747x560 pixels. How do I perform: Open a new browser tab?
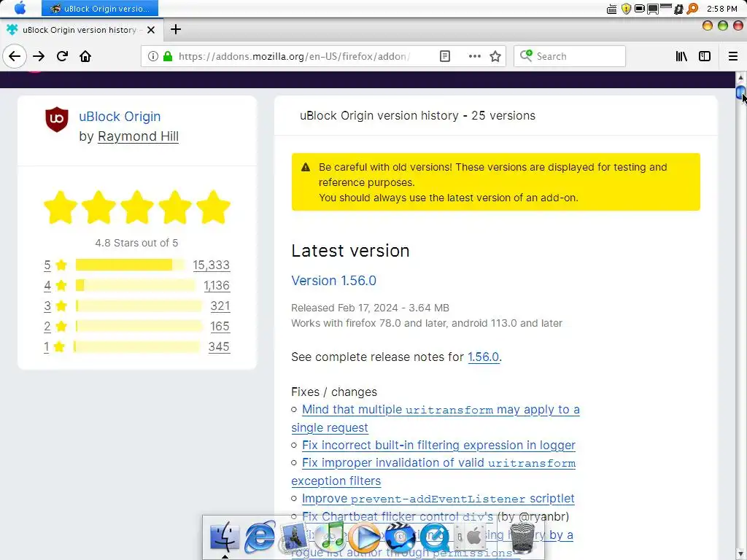(176, 29)
